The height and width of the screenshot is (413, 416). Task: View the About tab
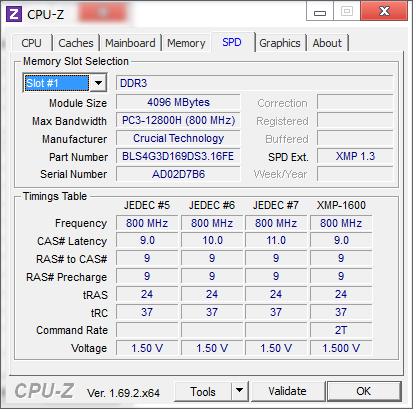[x=327, y=43]
